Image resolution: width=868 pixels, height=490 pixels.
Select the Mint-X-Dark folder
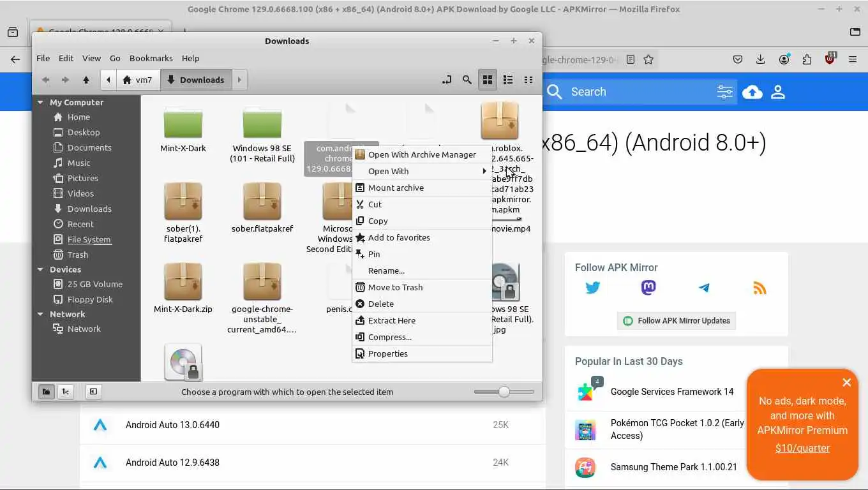coord(183,122)
